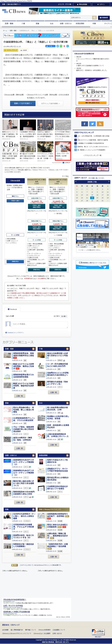Share the article via the LINE icon
The width and height of the screenshot is (112, 644).
[61, 46]
